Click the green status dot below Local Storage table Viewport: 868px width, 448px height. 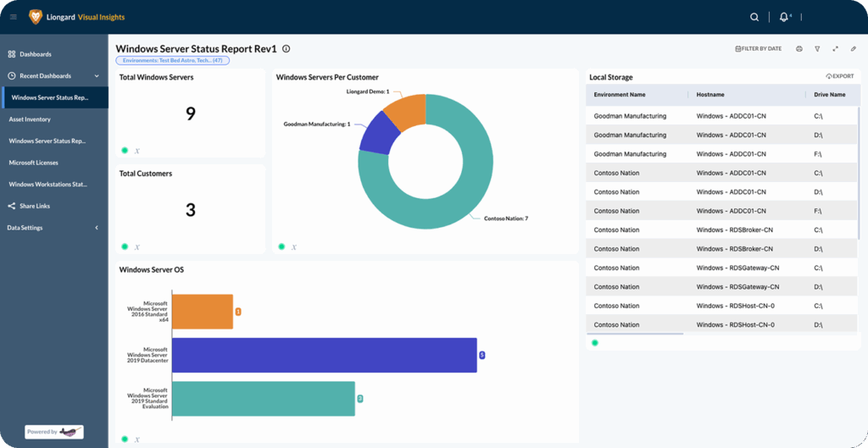(594, 343)
